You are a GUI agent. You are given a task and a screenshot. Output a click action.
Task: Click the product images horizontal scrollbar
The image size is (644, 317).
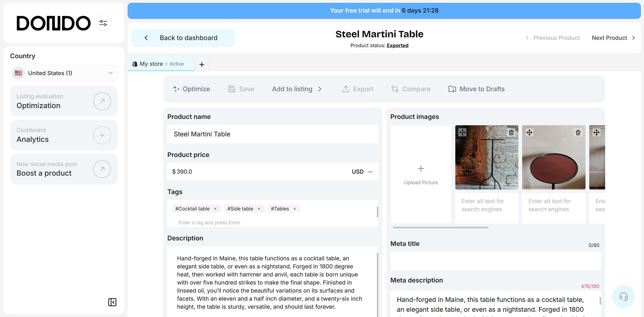point(440,228)
